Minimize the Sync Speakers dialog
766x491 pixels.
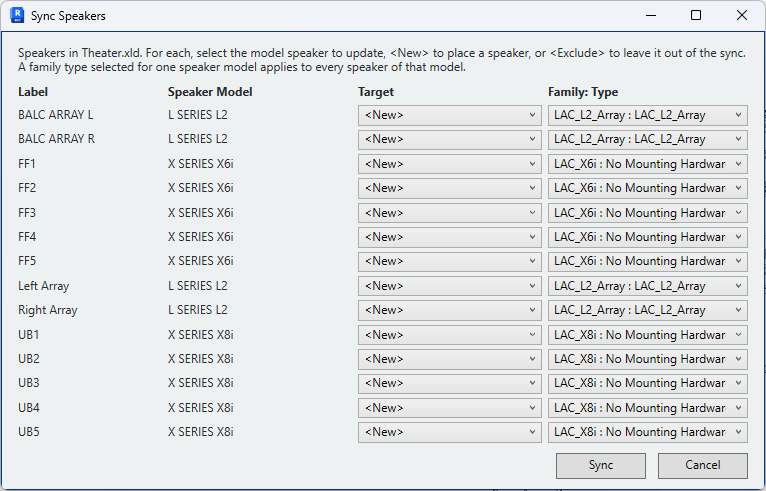[651, 16]
